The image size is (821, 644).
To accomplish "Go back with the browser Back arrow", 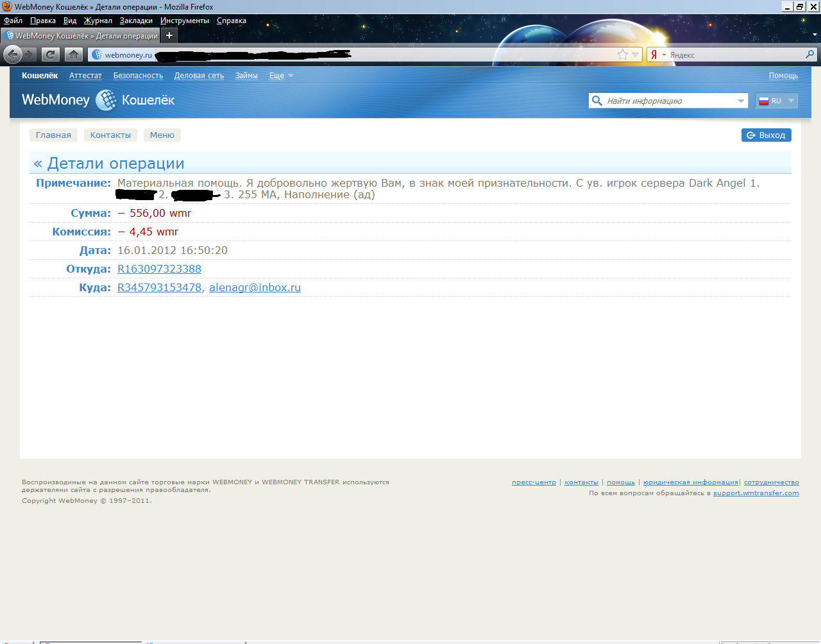I will click(13, 55).
